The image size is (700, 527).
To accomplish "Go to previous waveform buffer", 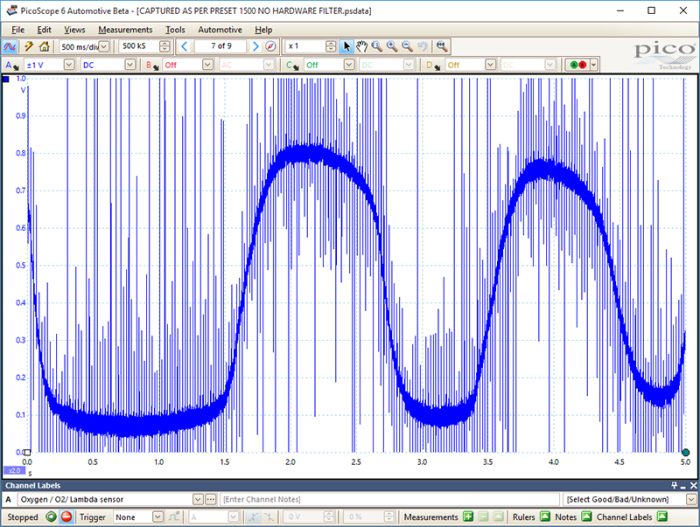I will point(184,46).
